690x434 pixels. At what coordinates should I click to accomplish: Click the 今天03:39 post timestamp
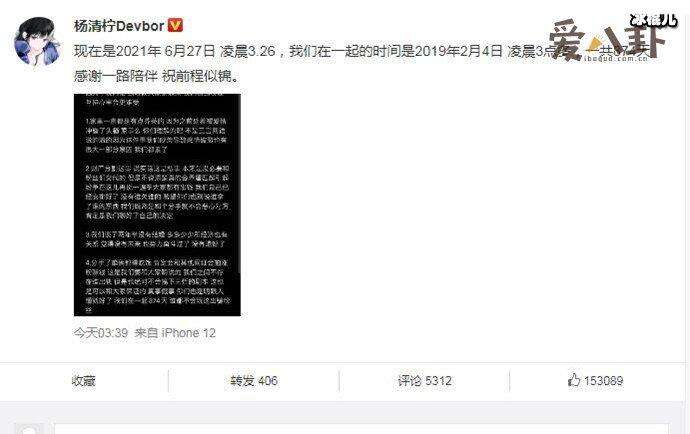[101, 333]
